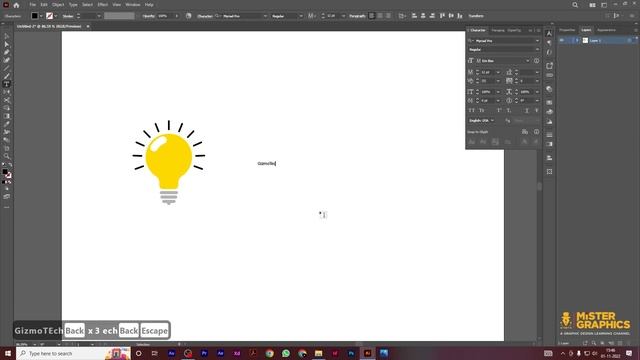Toggle Superscript in Character panel
This screenshot has width=640, height=360.
[499, 111]
